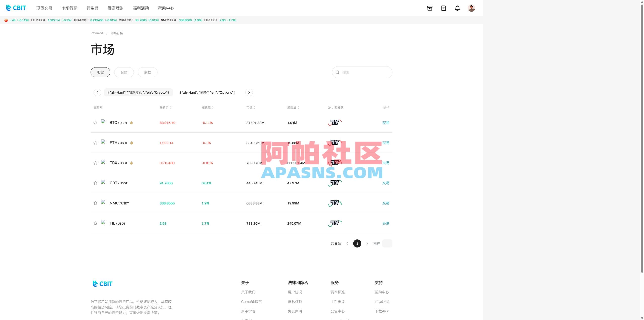Star the FIL/USDT trading pair
The image size is (644, 320).
[x=95, y=223]
